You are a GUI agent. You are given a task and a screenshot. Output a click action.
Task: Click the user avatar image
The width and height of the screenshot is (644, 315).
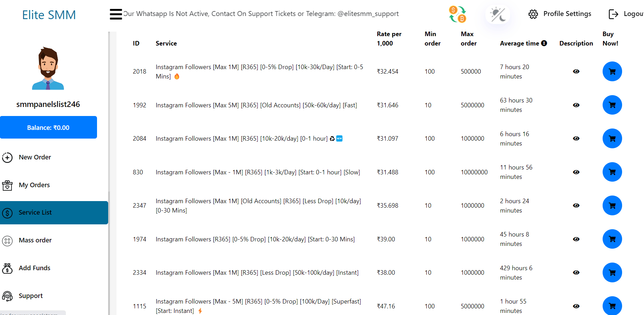click(x=48, y=68)
